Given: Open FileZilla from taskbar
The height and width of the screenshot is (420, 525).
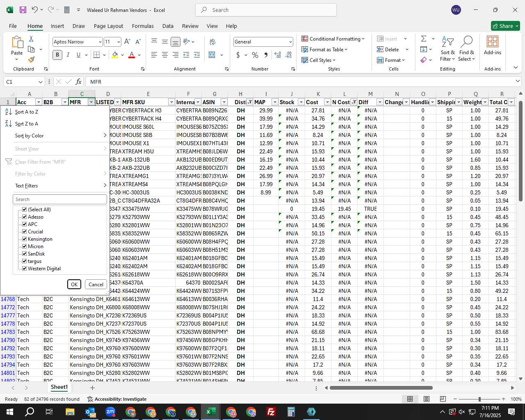Looking at the screenshot, I should [271, 412].
